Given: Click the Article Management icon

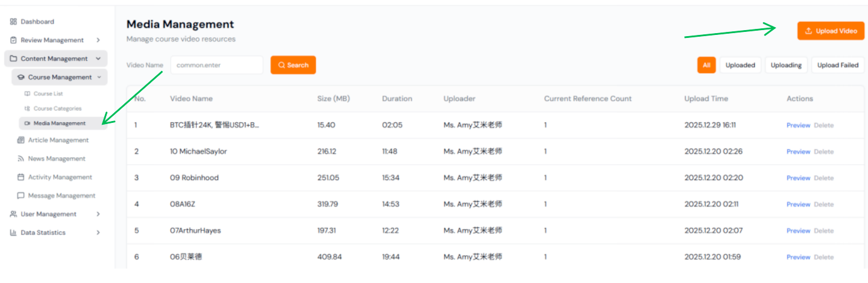Looking at the screenshot, I should tap(21, 140).
